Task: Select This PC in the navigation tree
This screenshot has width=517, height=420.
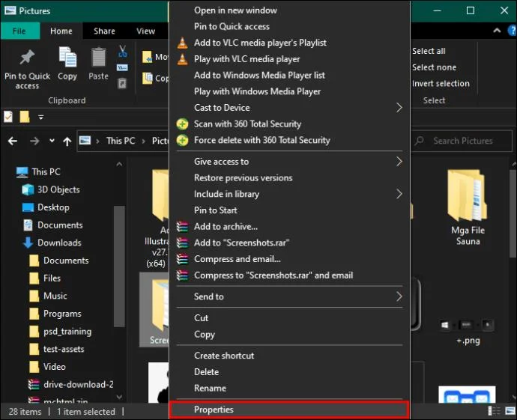Action: pos(46,172)
